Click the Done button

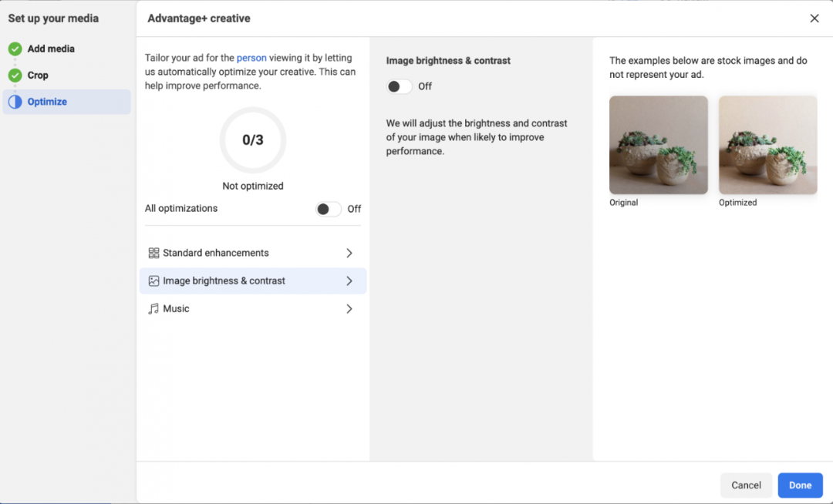(x=800, y=485)
